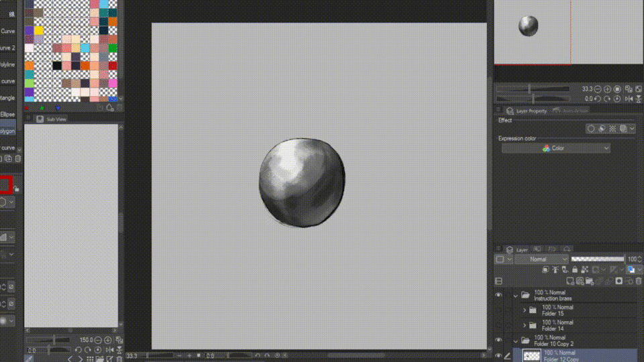Choose the Polygon sub tool
The width and height of the screenshot is (644, 362).
[x=8, y=131]
